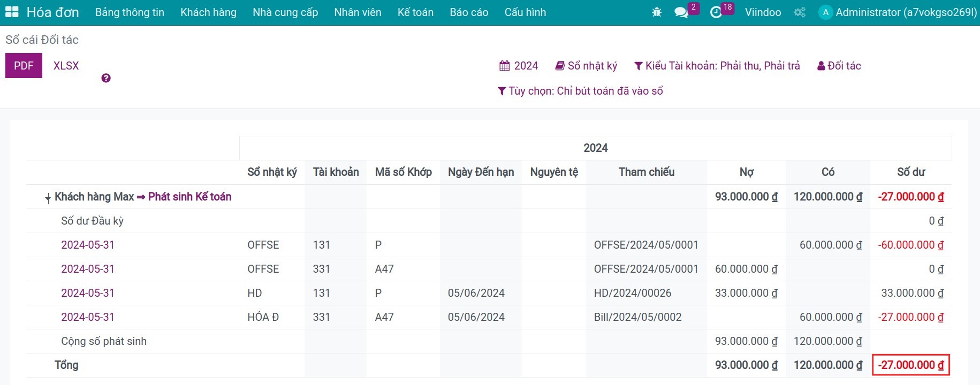
Task: Click the gears icon next to Viindoo
Action: (x=800, y=12)
